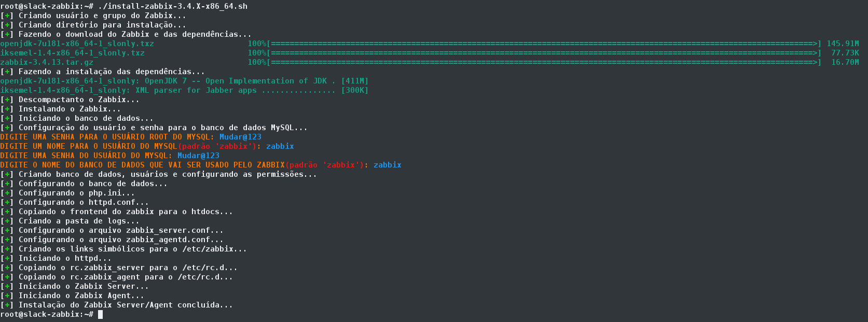Click the [+] marker beside 'Instalando o Zabbix...'

(x=7, y=109)
